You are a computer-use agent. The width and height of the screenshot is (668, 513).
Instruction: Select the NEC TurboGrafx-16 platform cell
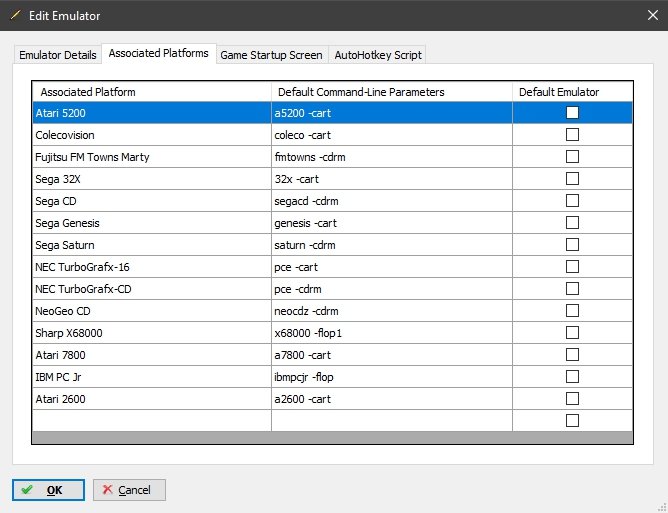pyautogui.click(x=152, y=267)
